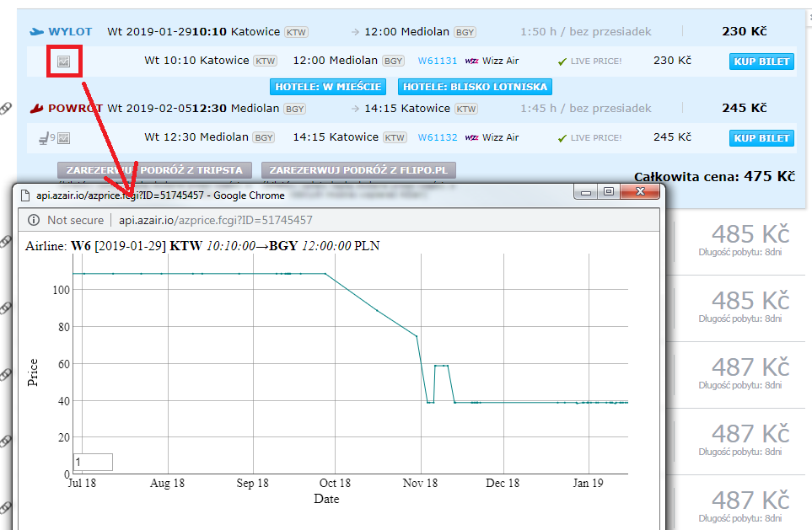Click the blue WYLOT departure plane icon
The image size is (812, 530).
point(36,32)
